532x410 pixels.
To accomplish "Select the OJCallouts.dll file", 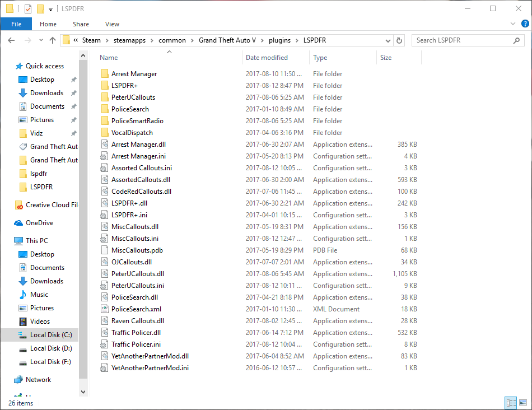I will tap(131, 262).
